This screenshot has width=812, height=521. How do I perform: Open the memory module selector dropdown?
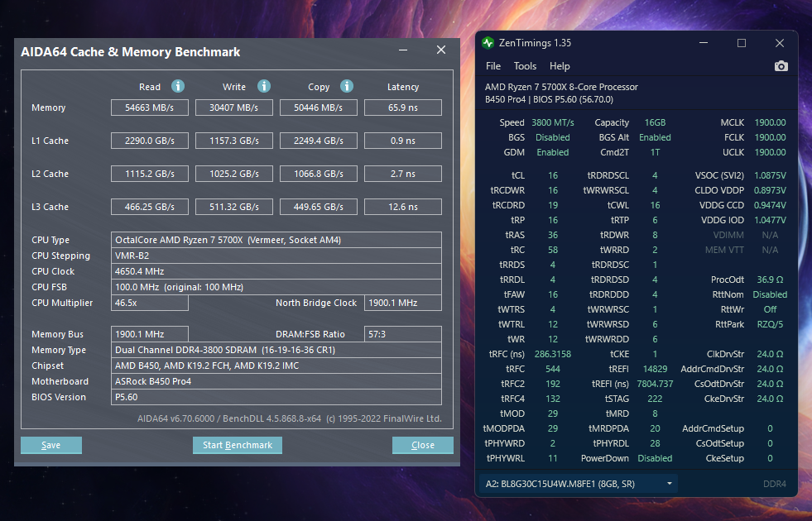pyautogui.click(x=578, y=484)
